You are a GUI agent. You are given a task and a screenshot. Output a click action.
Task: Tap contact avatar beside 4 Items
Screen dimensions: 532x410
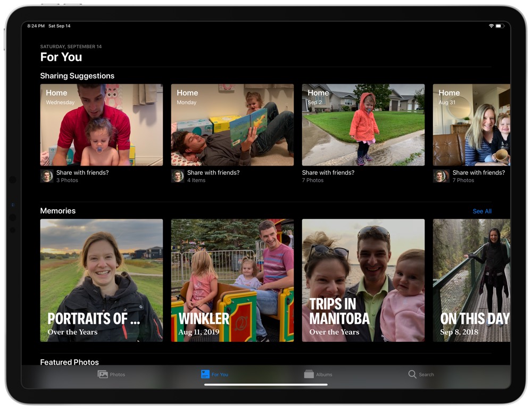point(178,176)
